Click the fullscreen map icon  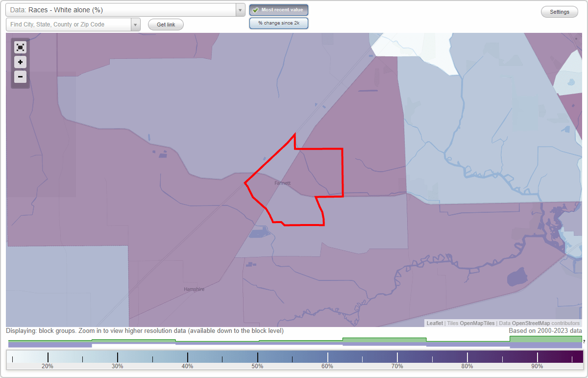coord(20,47)
